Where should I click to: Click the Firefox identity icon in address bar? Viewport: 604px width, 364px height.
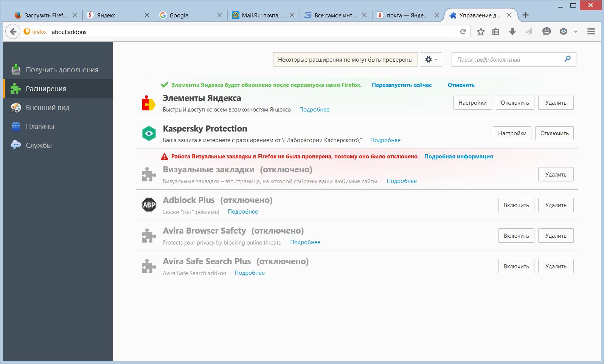pyautogui.click(x=35, y=32)
